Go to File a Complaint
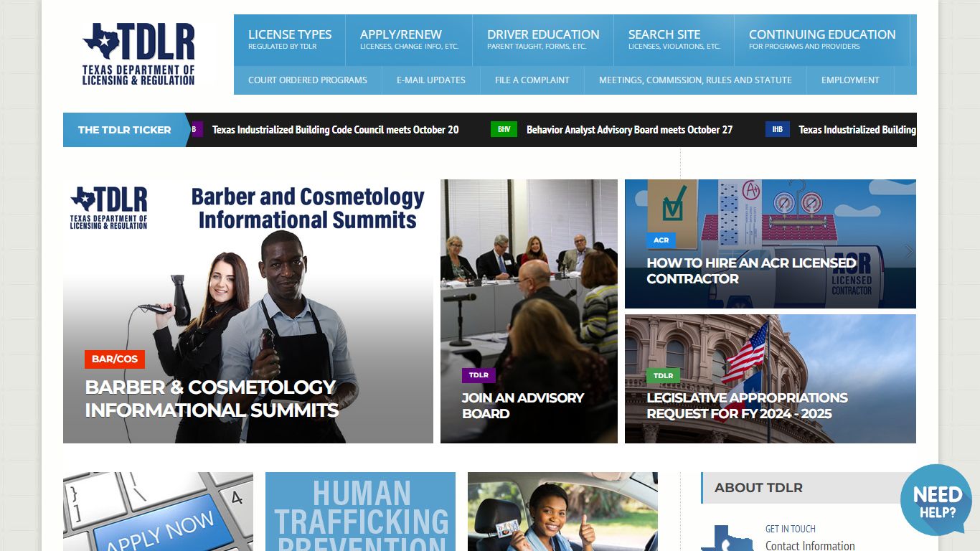Viewport: 980px width, 551px height. tap(532, 80)
